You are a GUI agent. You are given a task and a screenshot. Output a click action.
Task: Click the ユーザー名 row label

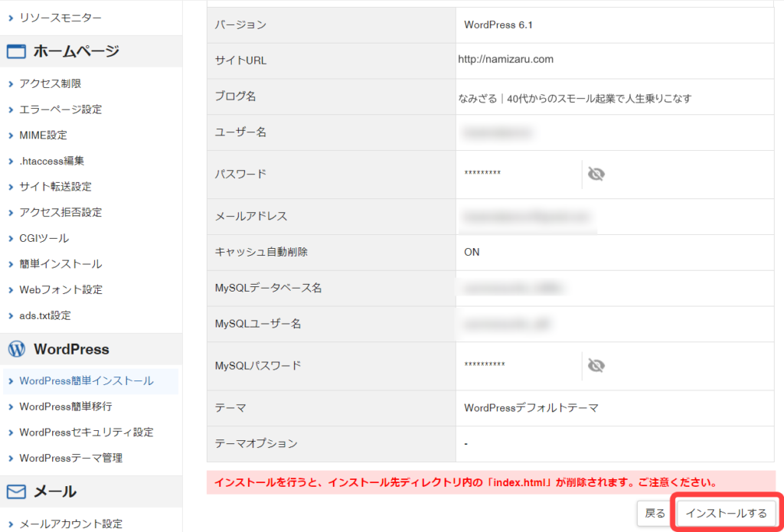coord(240,132)
